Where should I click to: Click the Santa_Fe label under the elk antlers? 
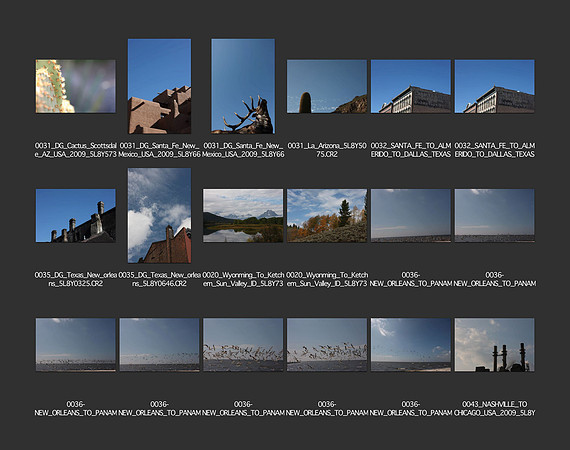click(243, 150)
